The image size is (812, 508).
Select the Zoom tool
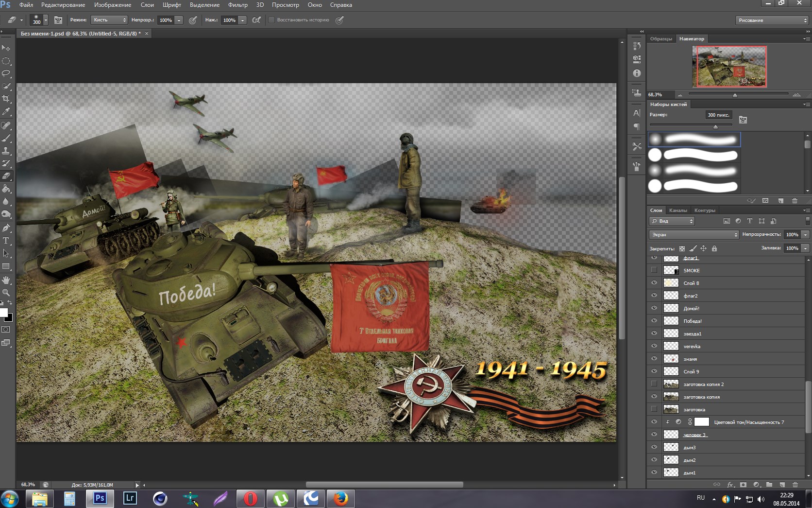(6, 293)
